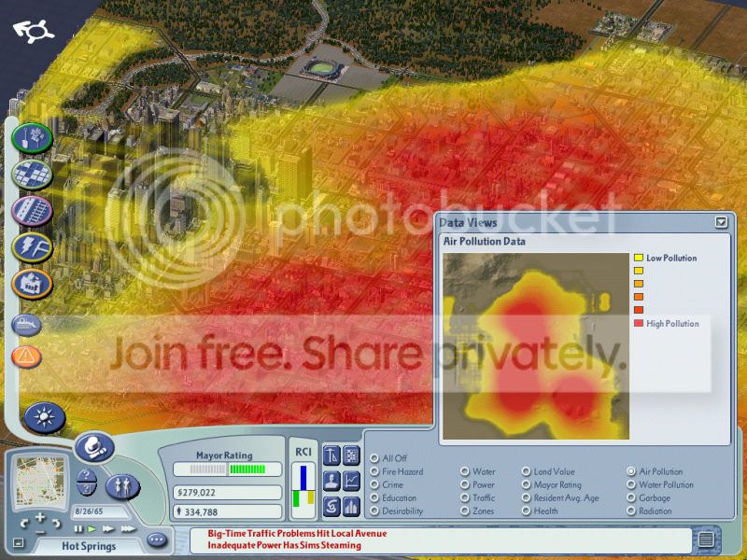Screen dimensions: 747x560
Task: Click the Hot Springs city name label
Action: (x=87, y=546)
